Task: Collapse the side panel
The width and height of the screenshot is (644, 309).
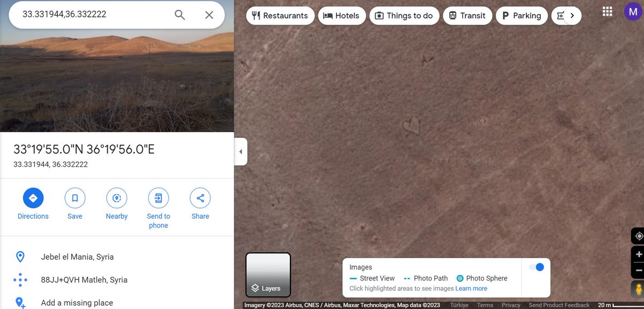Action: point(240,152)
